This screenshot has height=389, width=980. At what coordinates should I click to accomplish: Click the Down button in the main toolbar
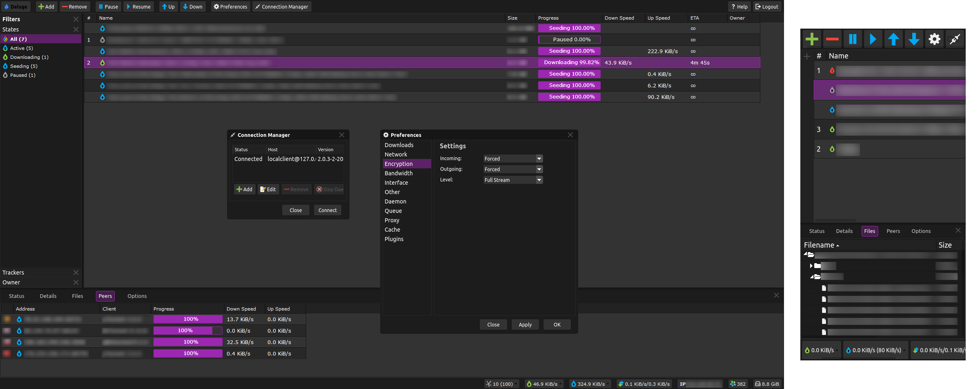(193, 7)
